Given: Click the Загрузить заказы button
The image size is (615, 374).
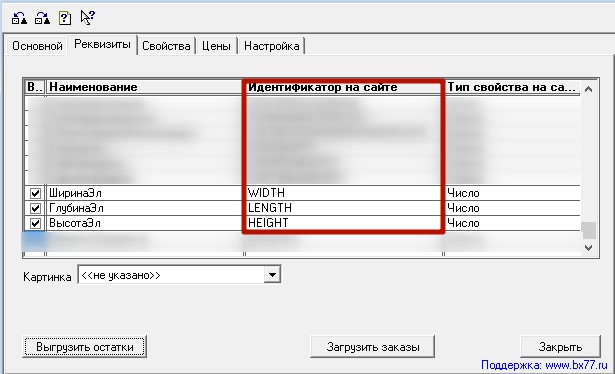Looking at the screenshot, I should 373,347.
